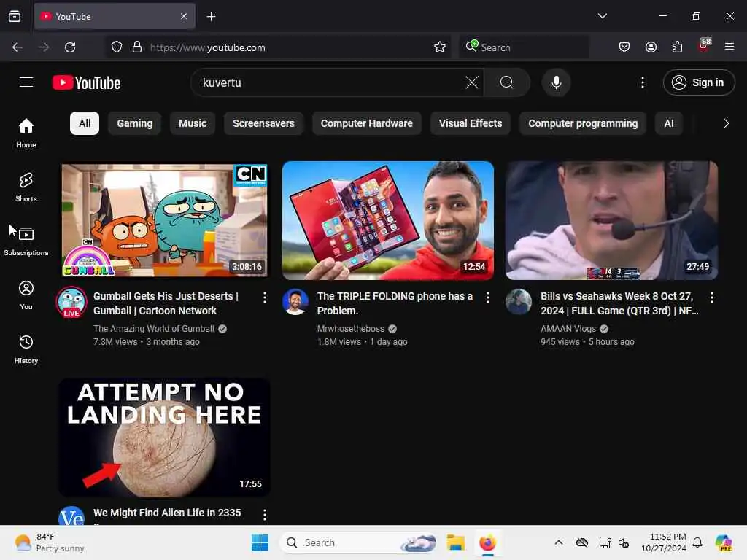The image size is (747, 560).
Task: Open options menu for triple folding video
Action: coord(488,297)
